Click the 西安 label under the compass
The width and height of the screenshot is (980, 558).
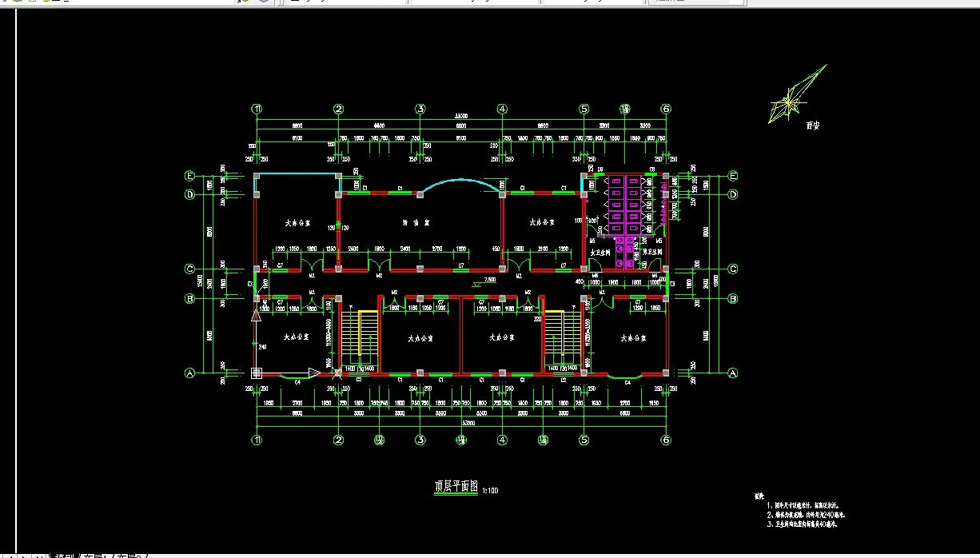click(x=813, y=126)
